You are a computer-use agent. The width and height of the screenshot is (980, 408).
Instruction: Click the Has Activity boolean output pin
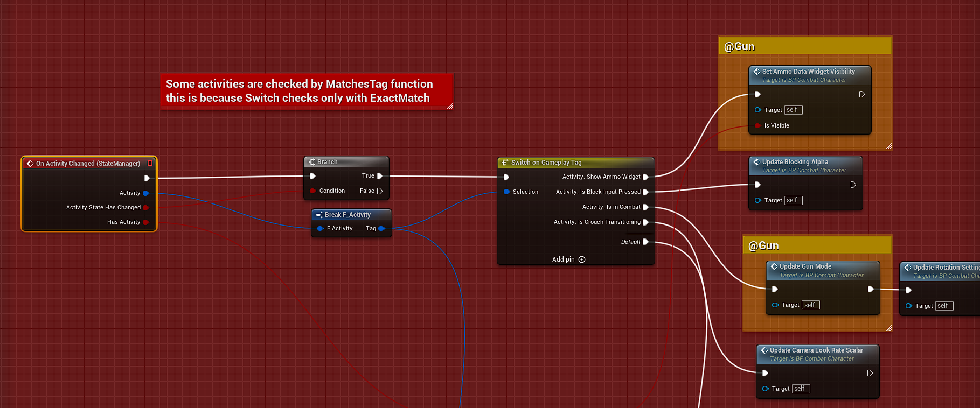[145, 222]
